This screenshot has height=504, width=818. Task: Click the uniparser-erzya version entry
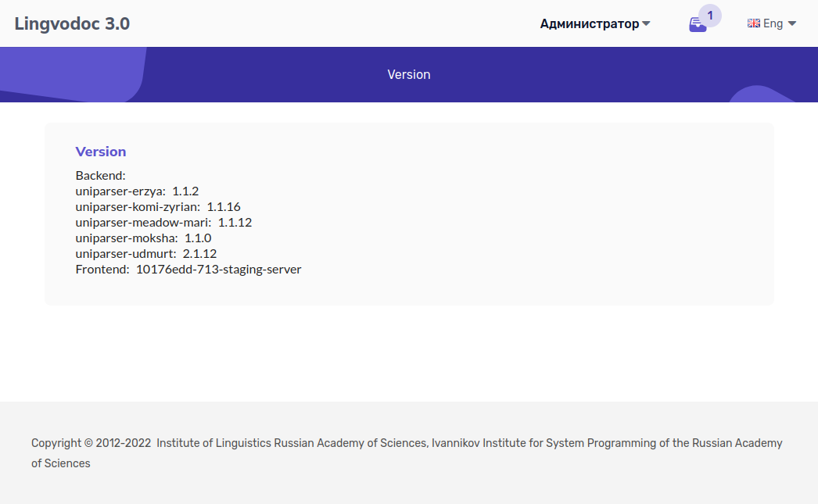(137, 191)
